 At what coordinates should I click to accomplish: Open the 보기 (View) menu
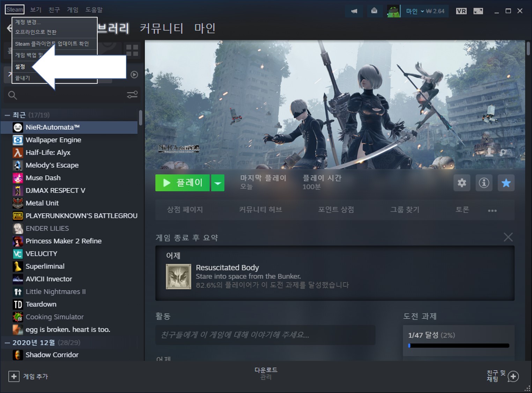click(36, 10)
